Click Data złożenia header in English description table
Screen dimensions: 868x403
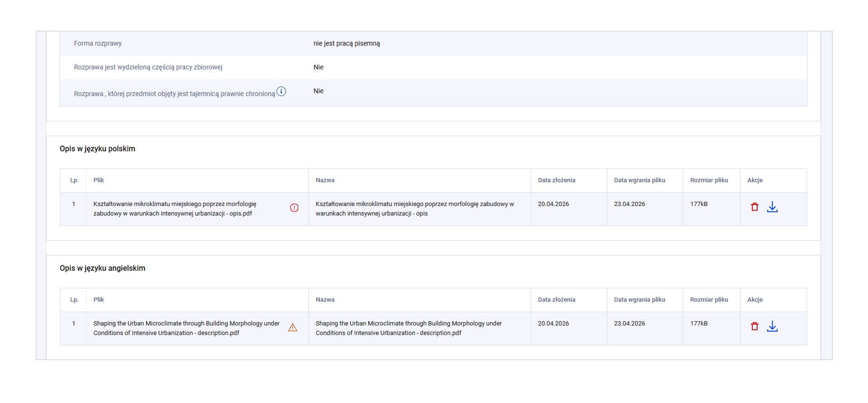(x=556, y=300)
